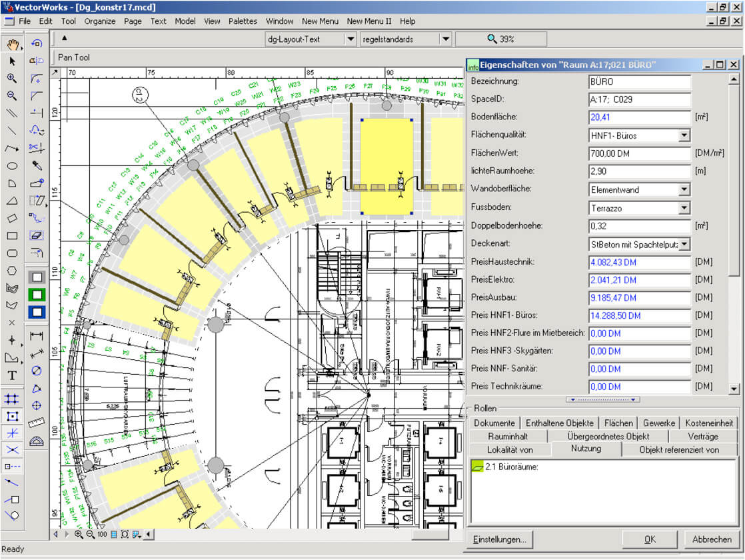Image resolution: width=745 pixels, height=560 pixels.
Task: Toggle the Snap to Intersection constraint
Action: pos(12,450)
